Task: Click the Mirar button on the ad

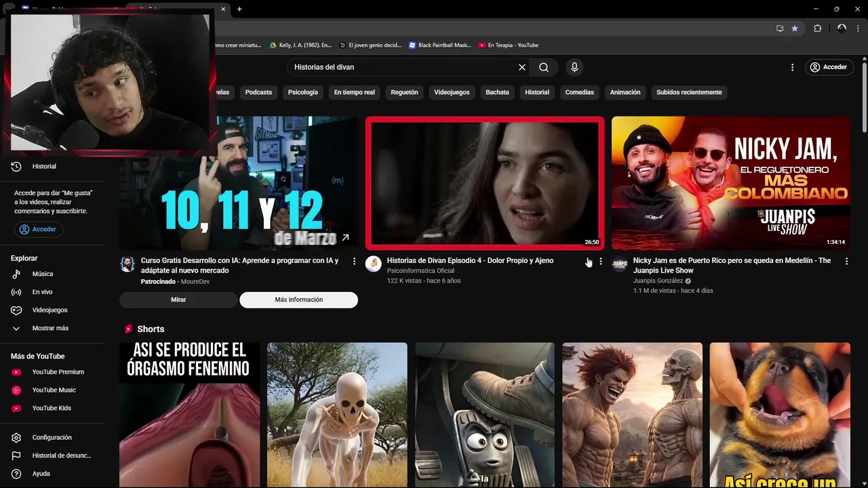Action: coord(178,300)
